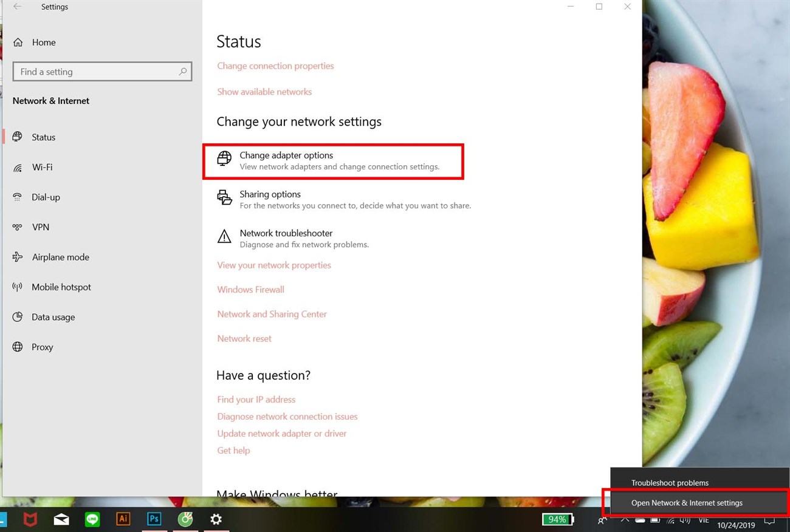Click the Network reset link

(x=244, y=338)
